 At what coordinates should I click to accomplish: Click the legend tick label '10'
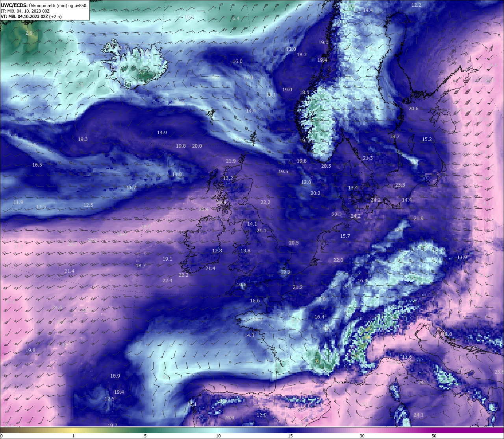[x=218, y=436]
